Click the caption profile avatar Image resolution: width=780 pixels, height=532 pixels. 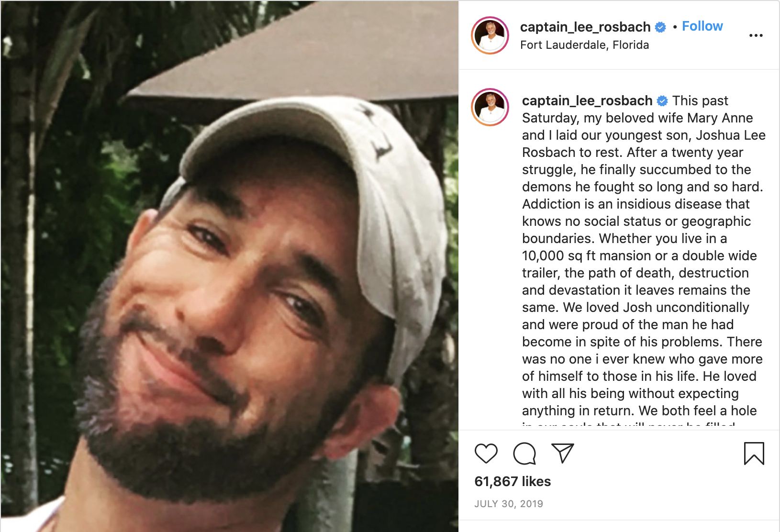[x=490, y=107]
